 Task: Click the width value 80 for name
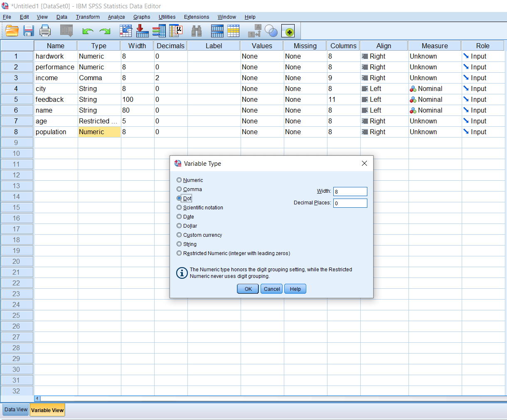coord(138,111)
